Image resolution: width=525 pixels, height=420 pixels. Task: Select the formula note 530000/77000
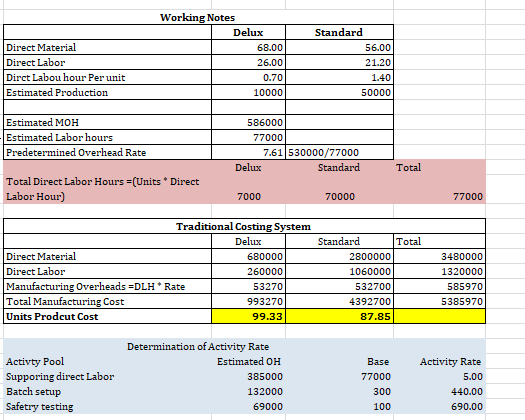(x=323, y=153)
